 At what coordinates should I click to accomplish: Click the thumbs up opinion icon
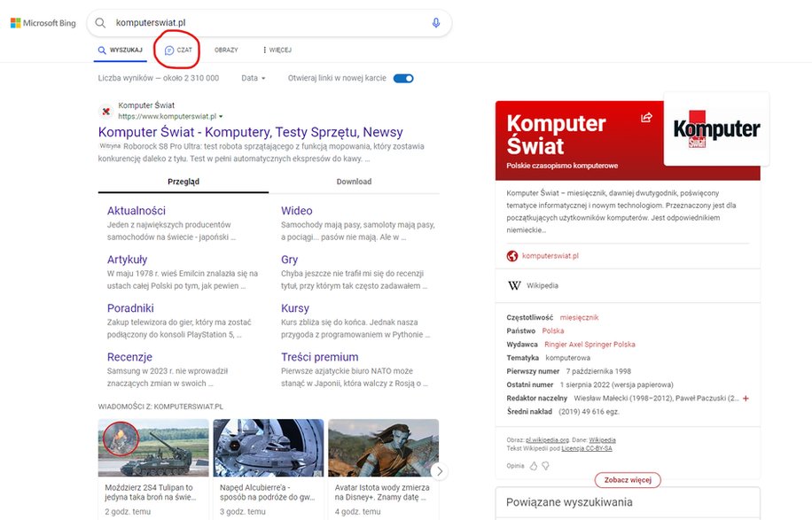tap(534, 466)
